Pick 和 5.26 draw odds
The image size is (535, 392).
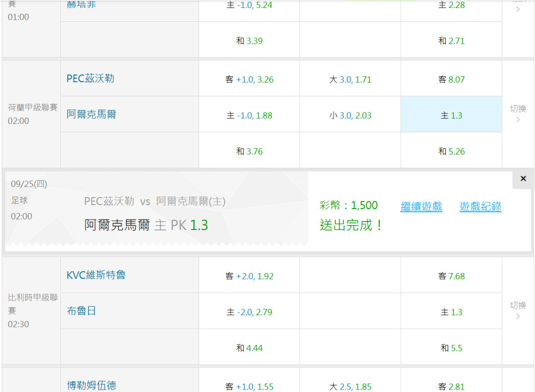click(451, 151)
